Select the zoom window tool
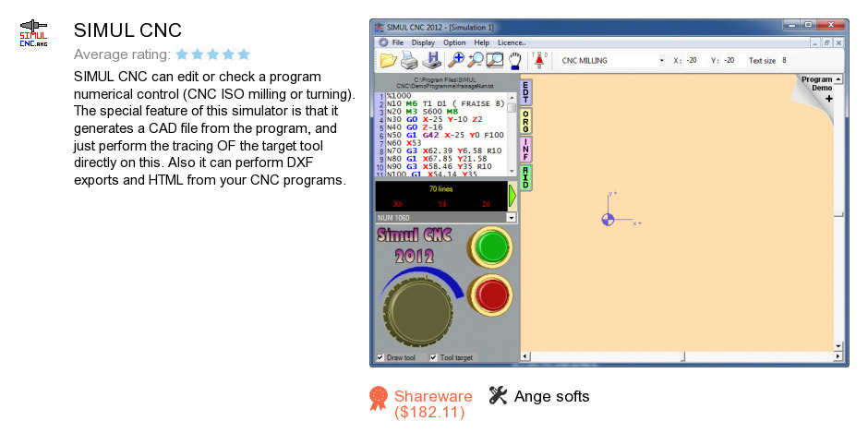The height and width of the screenshot is (445, 868). 494,60
